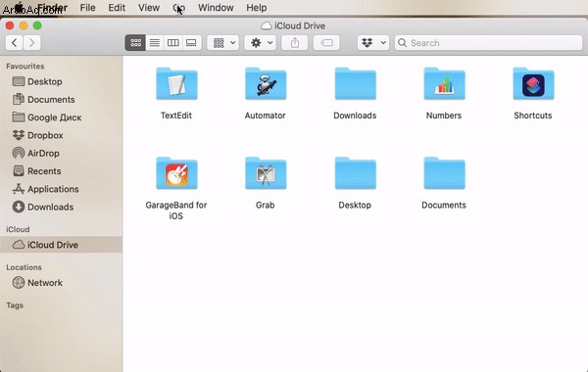Open the Go menu

coord(179,8)
